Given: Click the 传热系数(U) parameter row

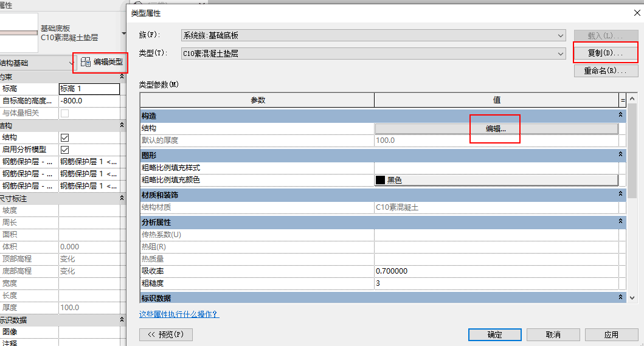Looking at the screenshot, I should [379, 235].
